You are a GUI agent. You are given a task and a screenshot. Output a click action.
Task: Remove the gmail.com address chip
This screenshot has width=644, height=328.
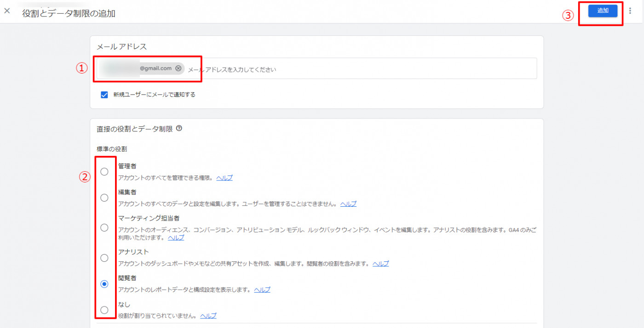point(178,68)
